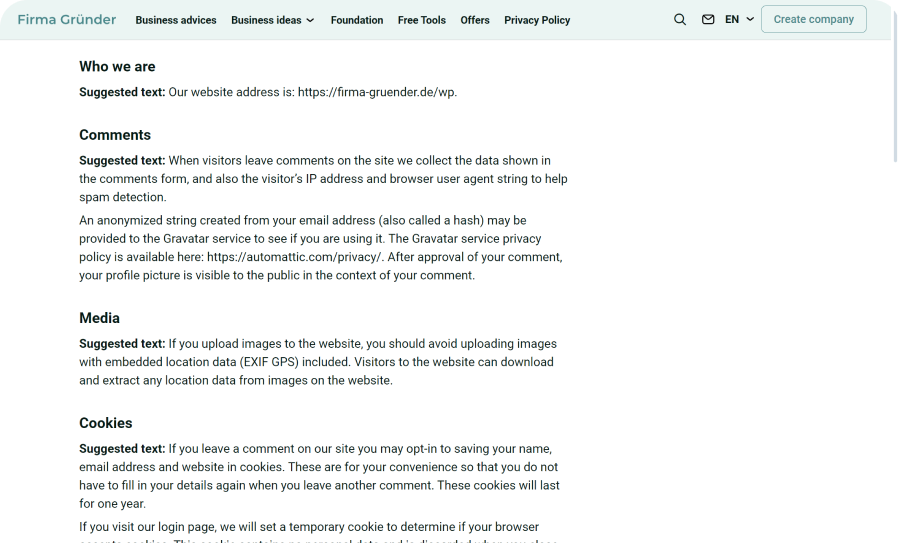Click the '(EXIF GPS)' text in Media paragraph
Viewport: 900px width, 543px height.
pyautogui.click(x=269, y=362)
